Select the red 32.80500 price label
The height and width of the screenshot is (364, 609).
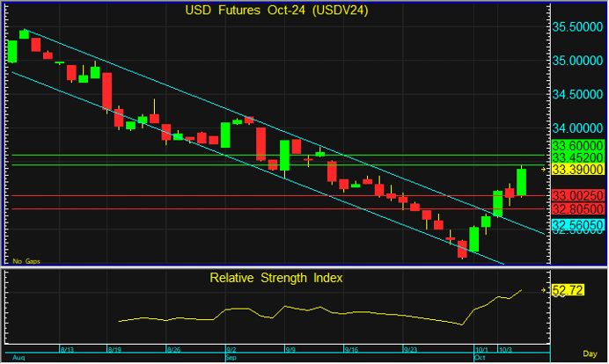576,209
